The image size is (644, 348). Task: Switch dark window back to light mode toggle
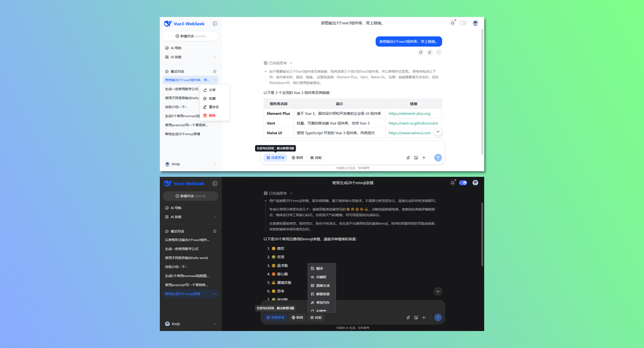coord(463,182)
